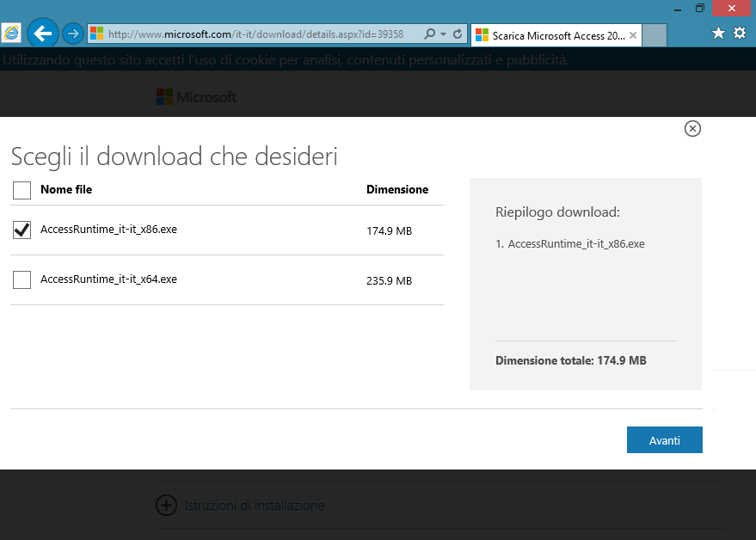Check the AccessRuntime_it-it_x64.exe checkbox
Viewport: 756px width, 540px height.
pos(22,279)
